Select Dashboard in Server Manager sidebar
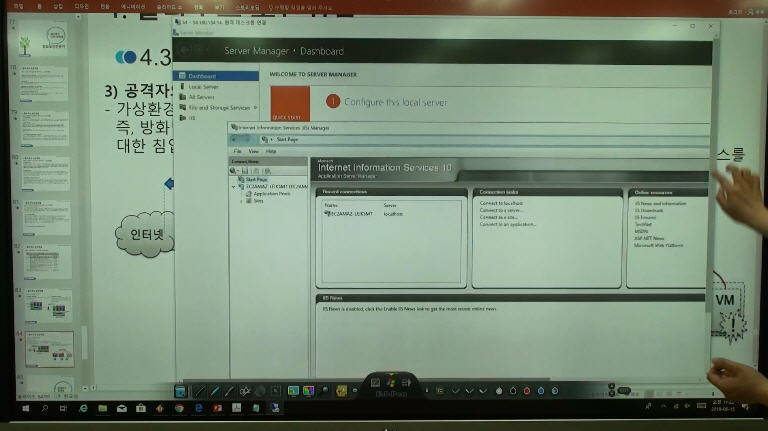 pyautogui.click(x=216, y=76)
